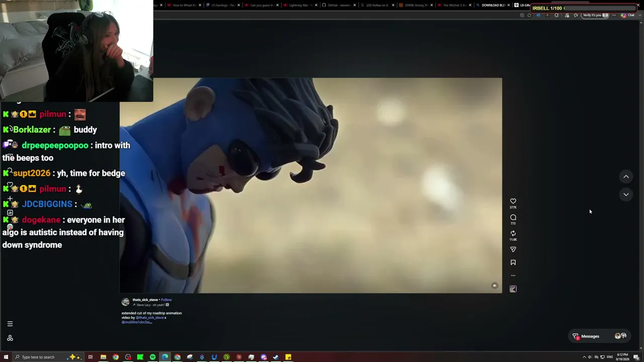Screen dimensions: 644x362
Task: Open Steam from the taskbar
Action: pyautogui.click(x=276, y=357)
